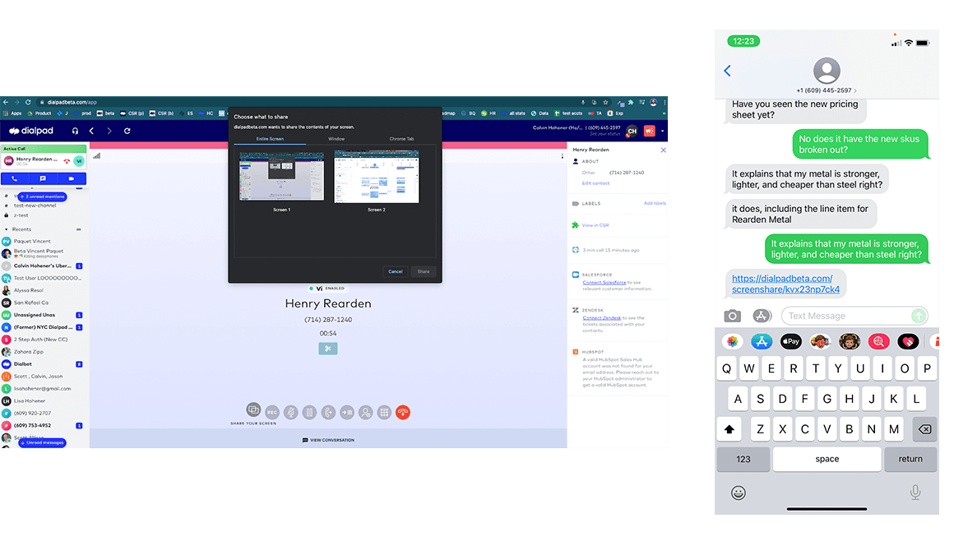Click the blue message button in sidebar

tap(43, 178)
